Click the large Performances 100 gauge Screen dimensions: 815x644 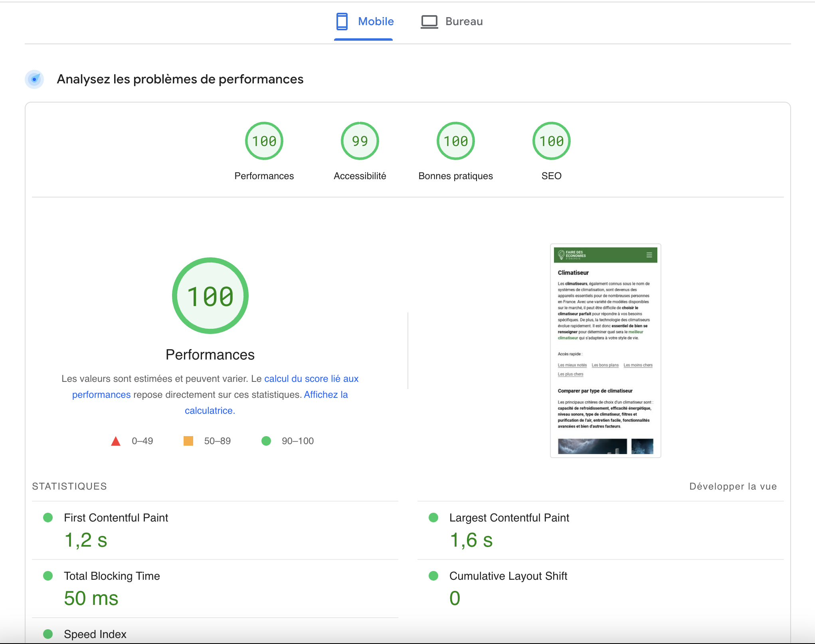(210, 296)
